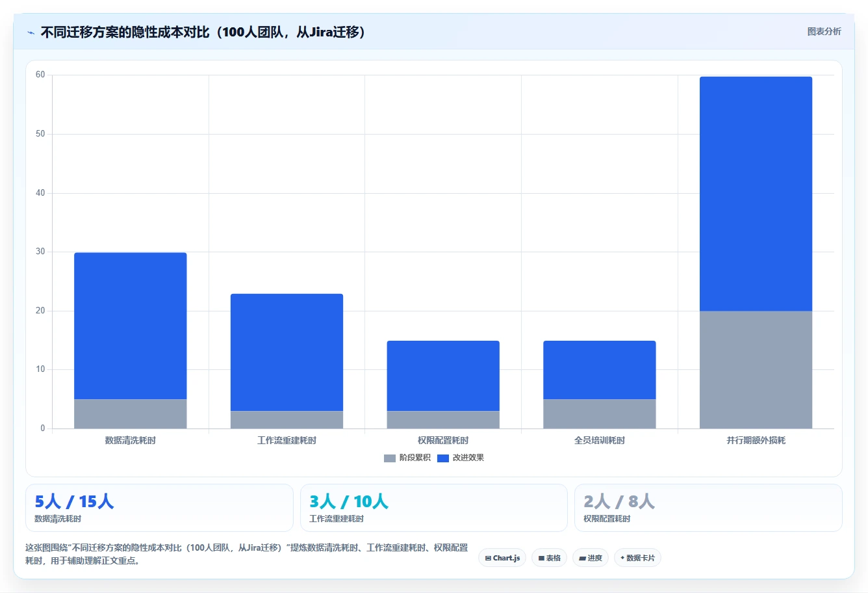Click the 2人 / 8人 data card
868x593 pixels.
pos(708,508)
